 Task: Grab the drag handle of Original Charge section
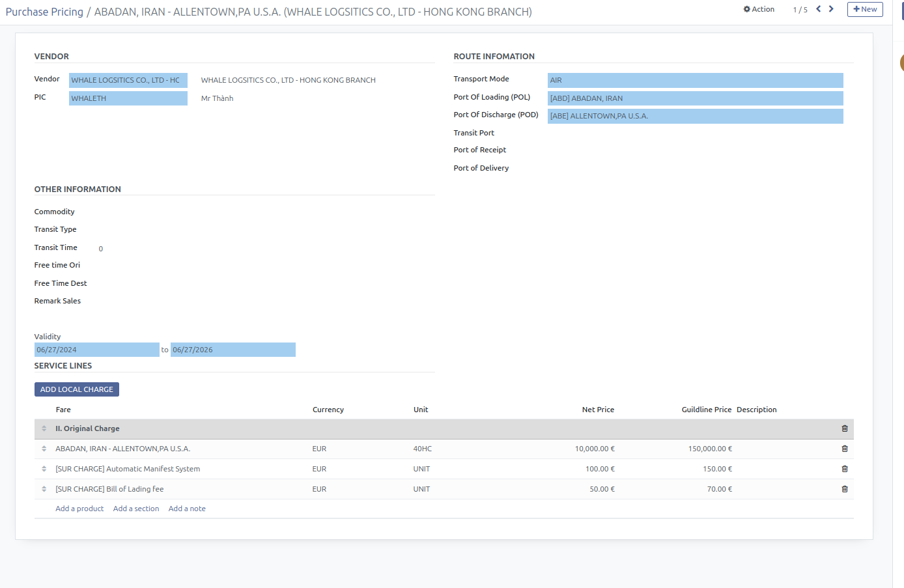pos(44,428)
